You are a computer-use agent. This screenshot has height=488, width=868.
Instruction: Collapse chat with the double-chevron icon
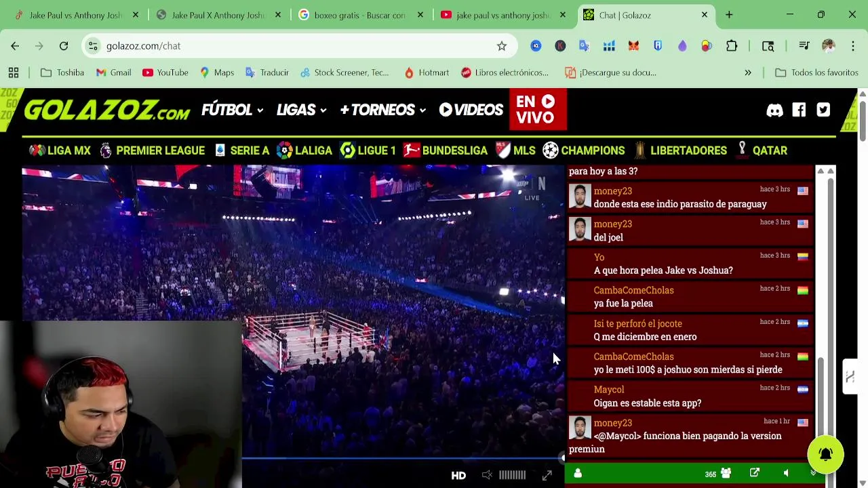pos(813,473)
